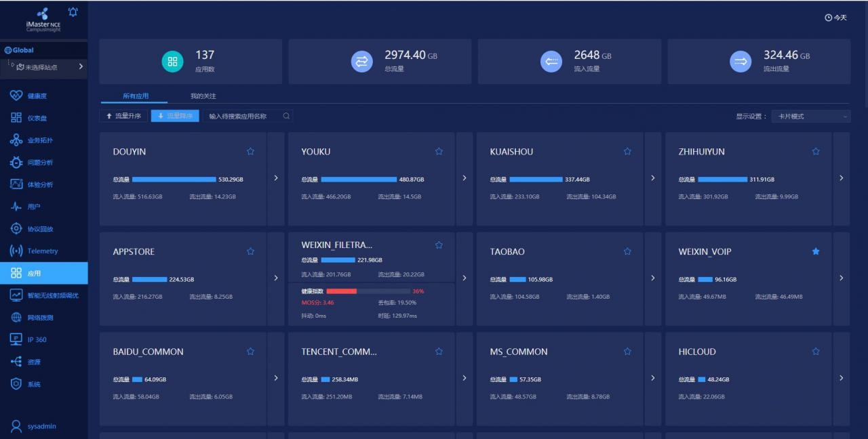
Task: Open the 仪表盘 dashboard sidebar icon
Action: coord(16,118)
